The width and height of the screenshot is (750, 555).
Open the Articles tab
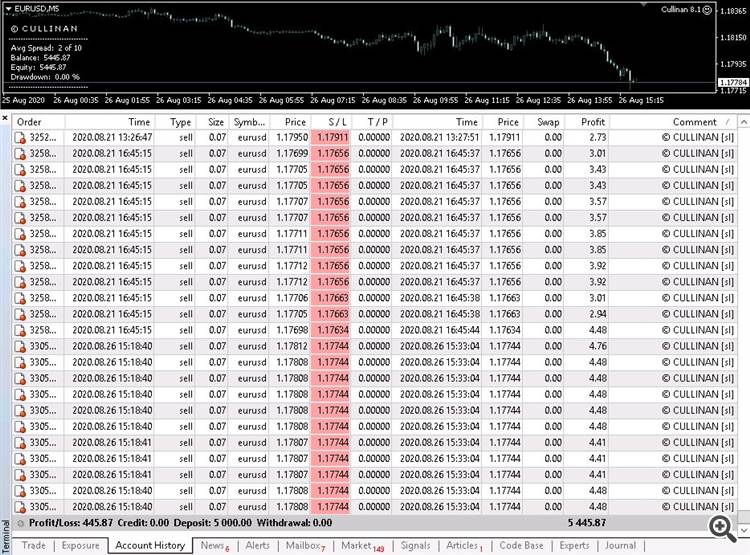[464, 545]
